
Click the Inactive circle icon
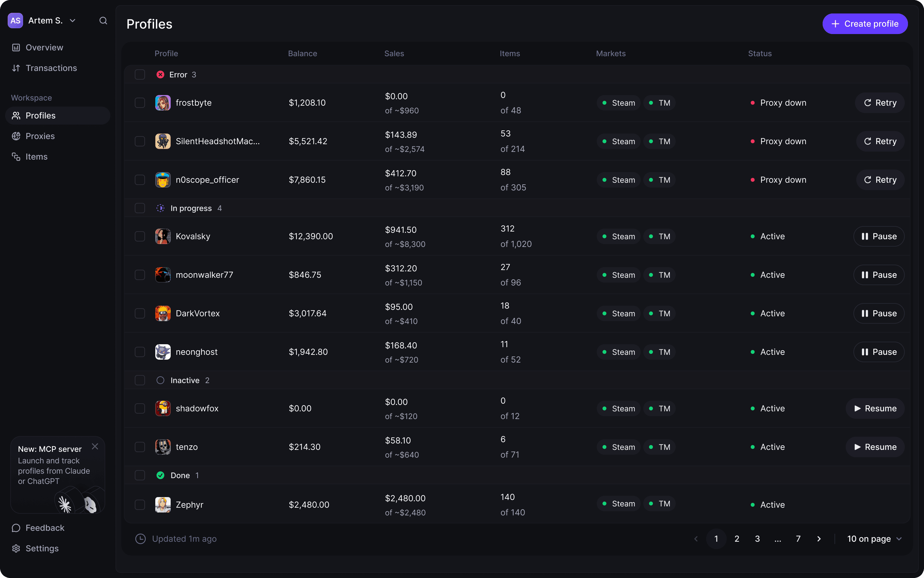(160, 381)
